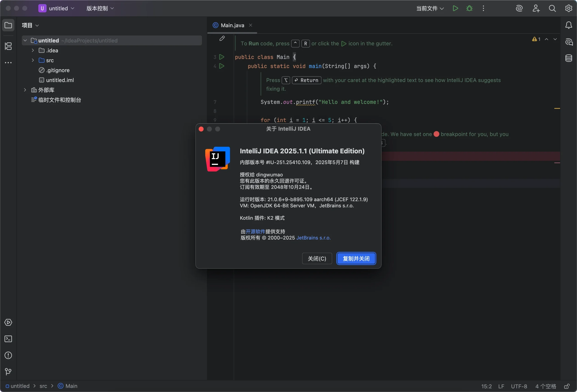The width and height of the screenshot is (577, 392).
Task: Select the Main.java editor tab
Action: (x=232, y=25)
